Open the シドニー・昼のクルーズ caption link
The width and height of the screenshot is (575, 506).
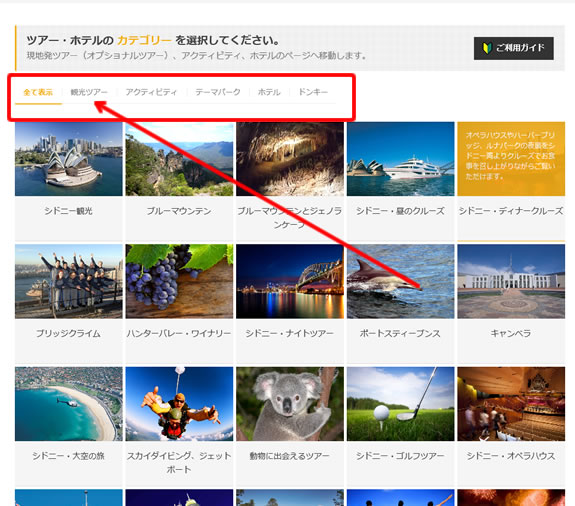pyautogui.click(x=400, y=211)
